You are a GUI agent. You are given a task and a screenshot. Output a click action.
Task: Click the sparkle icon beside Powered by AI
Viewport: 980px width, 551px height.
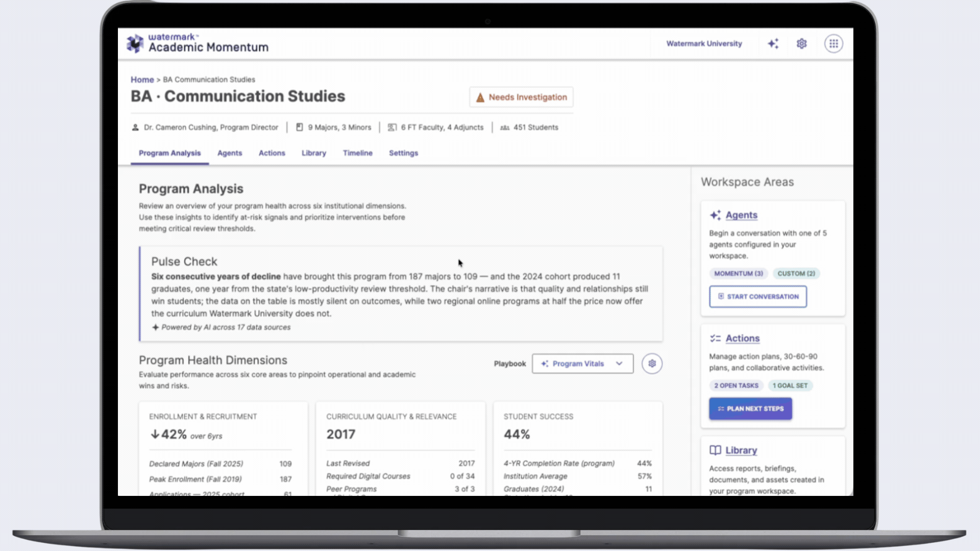[x=155, y=328]
